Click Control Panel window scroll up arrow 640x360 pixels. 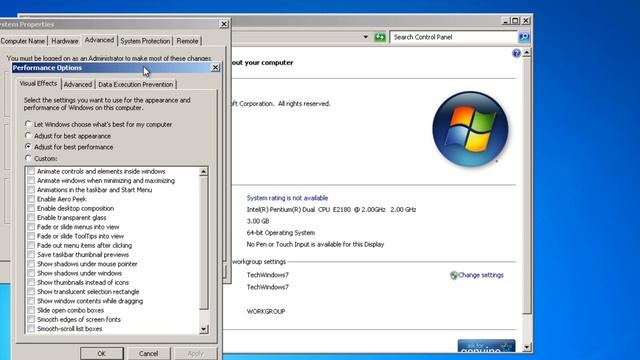pos(527,53)
